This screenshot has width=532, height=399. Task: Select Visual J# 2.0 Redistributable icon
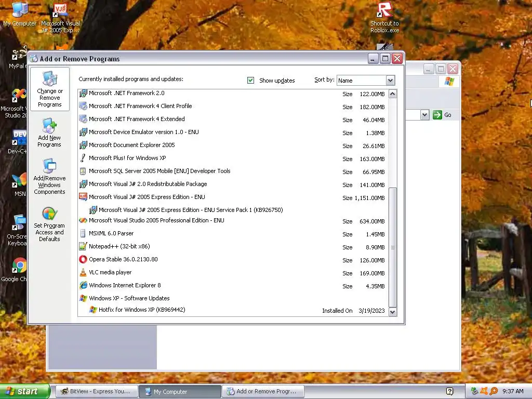point(83,184)
